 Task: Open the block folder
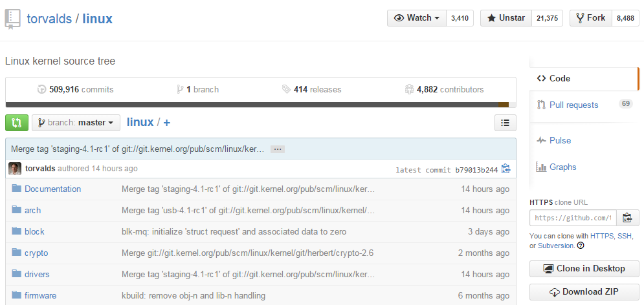34,231
